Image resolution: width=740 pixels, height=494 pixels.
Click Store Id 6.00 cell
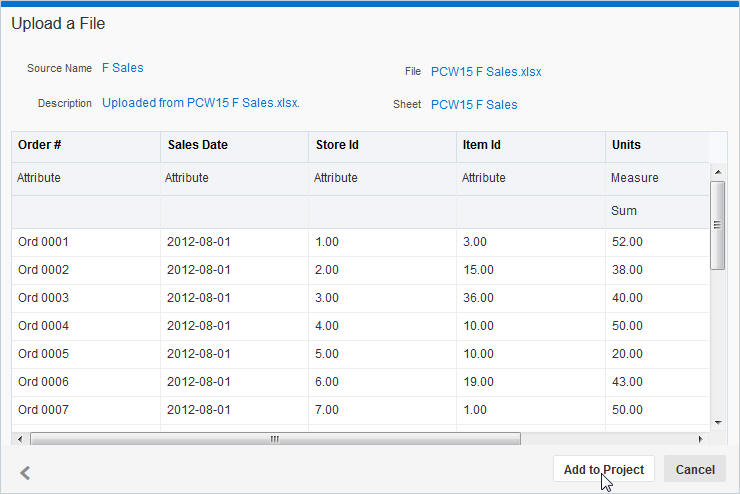383,382
